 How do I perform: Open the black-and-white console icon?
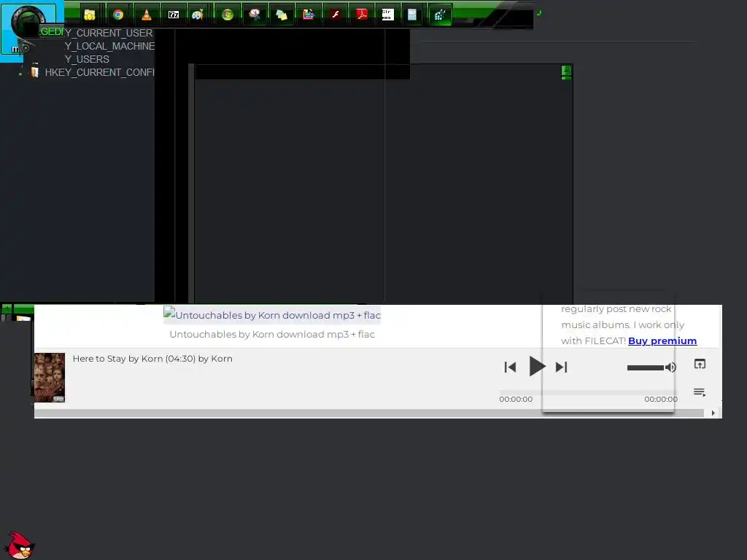click(x=388, y=15)
